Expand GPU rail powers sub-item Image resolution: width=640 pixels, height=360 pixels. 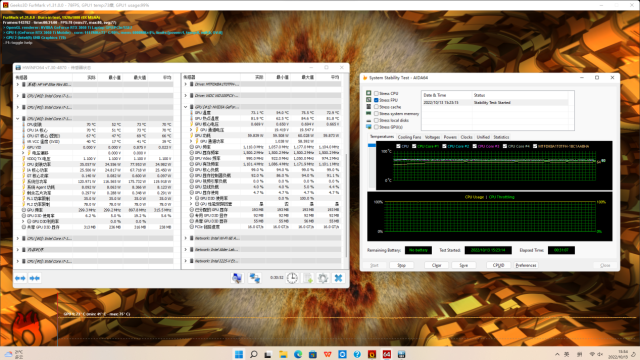(191, 141)
